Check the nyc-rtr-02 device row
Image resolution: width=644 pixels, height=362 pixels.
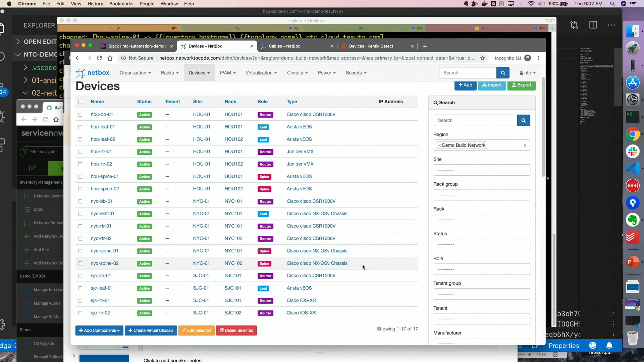click(80, 239)
